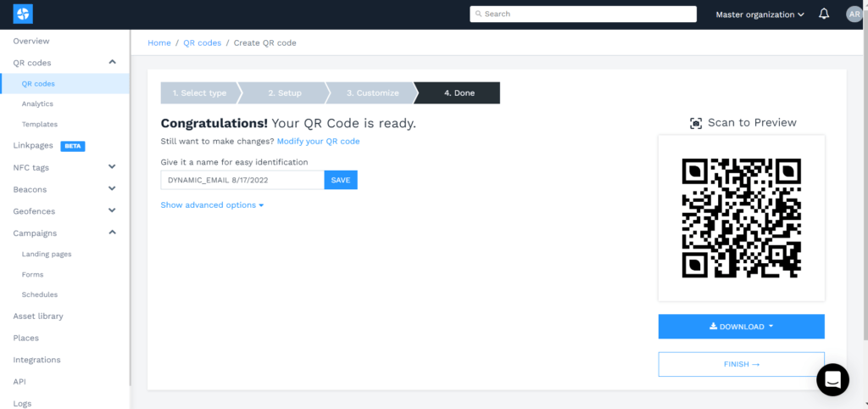Open Analytics in sidebar
This screenshot has height=409, width=868.
click(x=37, y=104)
